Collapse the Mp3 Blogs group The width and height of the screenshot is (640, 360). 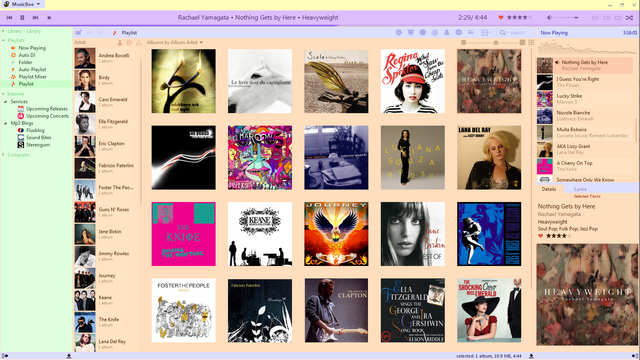click(6, 123)
